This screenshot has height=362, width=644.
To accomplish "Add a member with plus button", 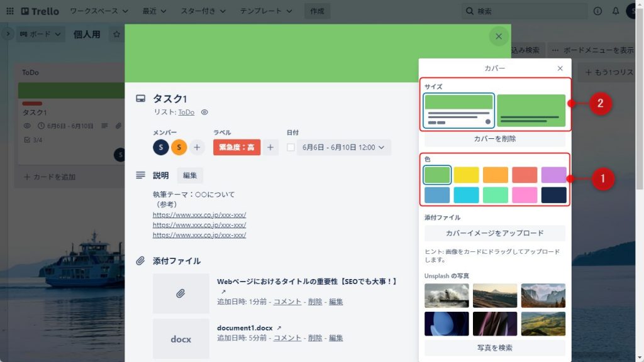I will (197, 147).
